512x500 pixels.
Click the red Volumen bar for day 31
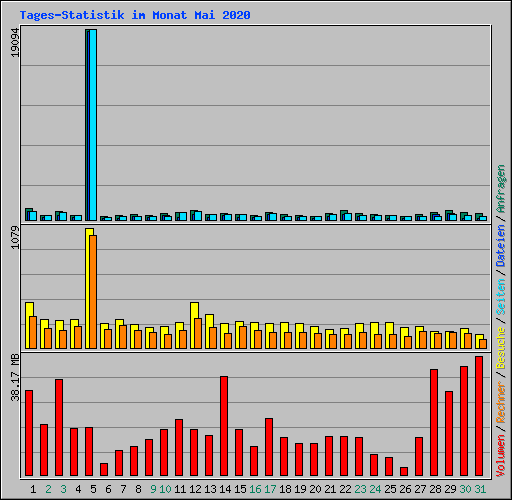coord(479,416)
